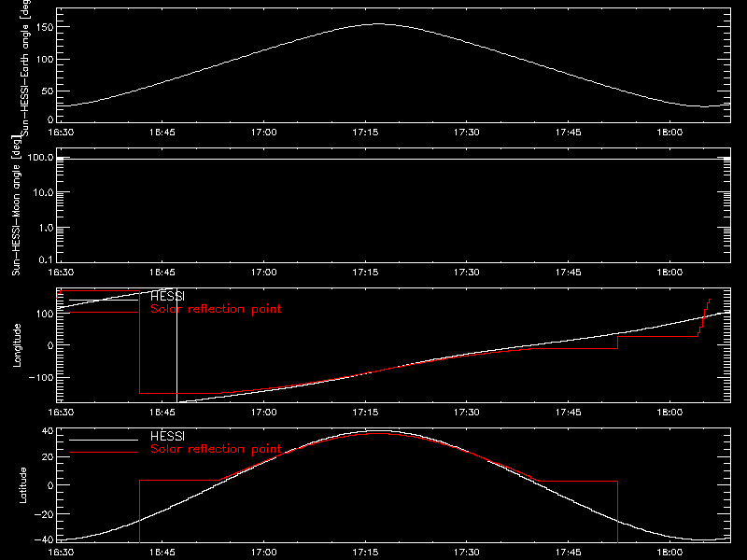Click 17:30 time label under Longitude plot
747x560 pixels.
tap(467, 413)
